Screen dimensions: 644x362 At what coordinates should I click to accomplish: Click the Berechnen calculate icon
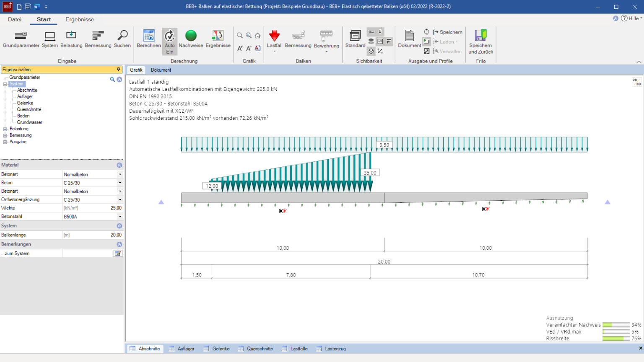point(149,36)
